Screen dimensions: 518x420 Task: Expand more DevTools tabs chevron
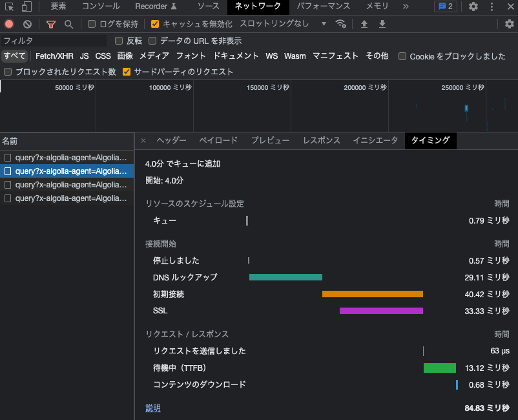(x=406, y=6)
